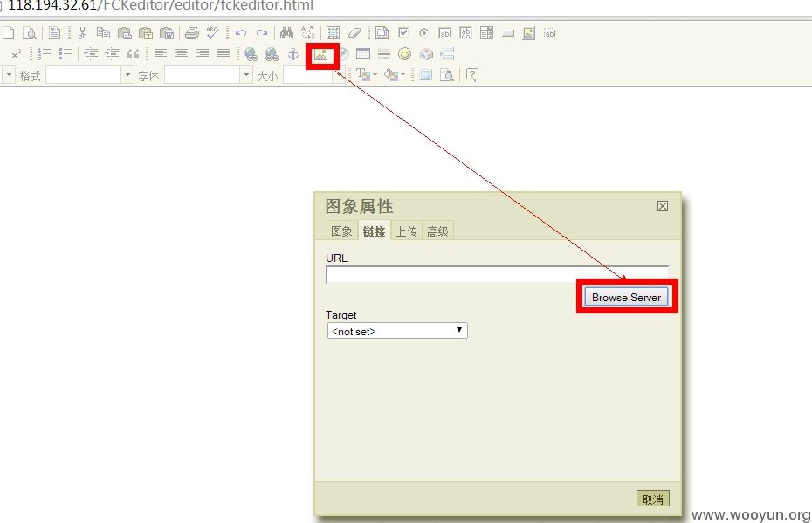Image resolution: width=812 pixels, height=523 pixels.
Task: Insert an Image Button form element
Action: tap(529, 33)
